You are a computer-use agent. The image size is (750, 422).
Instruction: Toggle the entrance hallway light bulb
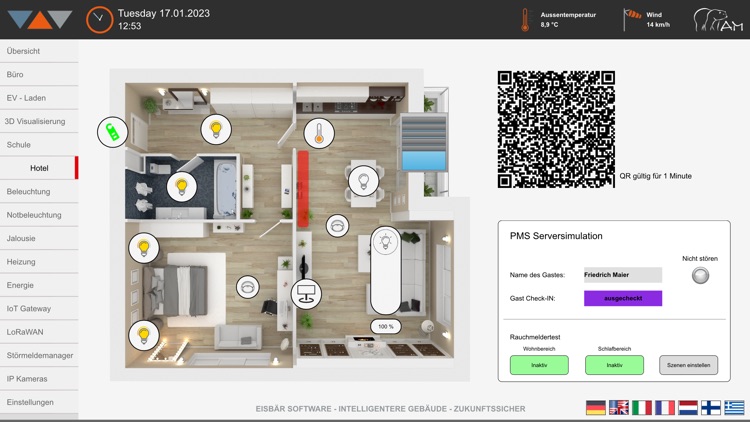216,129
